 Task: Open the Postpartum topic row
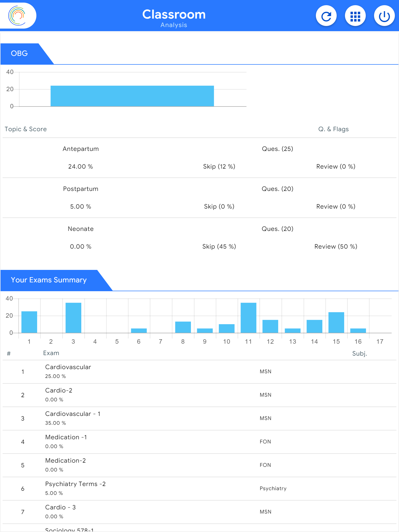(81, 189)
